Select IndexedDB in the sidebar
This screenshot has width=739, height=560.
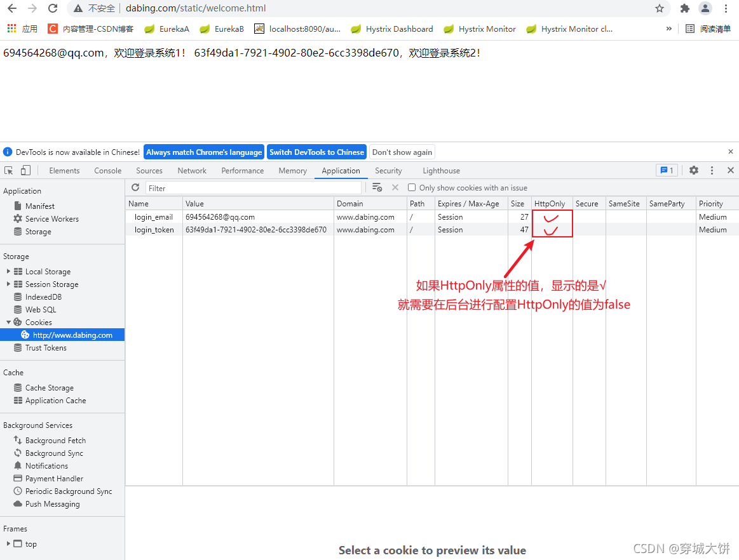43,297
